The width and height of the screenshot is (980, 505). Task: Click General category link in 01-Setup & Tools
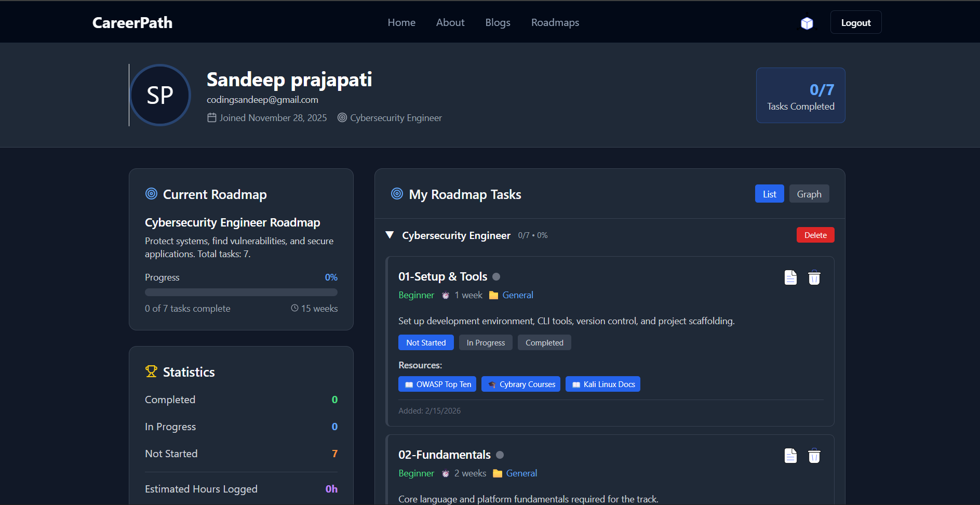pyautogui.click(x=518, y=295)
